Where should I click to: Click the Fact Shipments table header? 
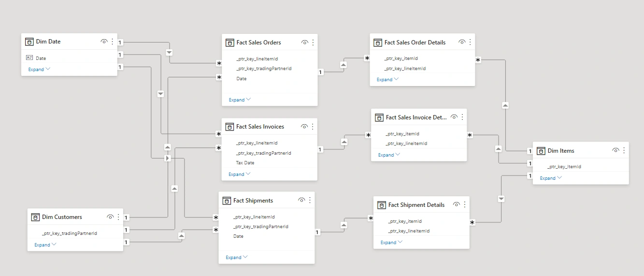click(253, 200)
